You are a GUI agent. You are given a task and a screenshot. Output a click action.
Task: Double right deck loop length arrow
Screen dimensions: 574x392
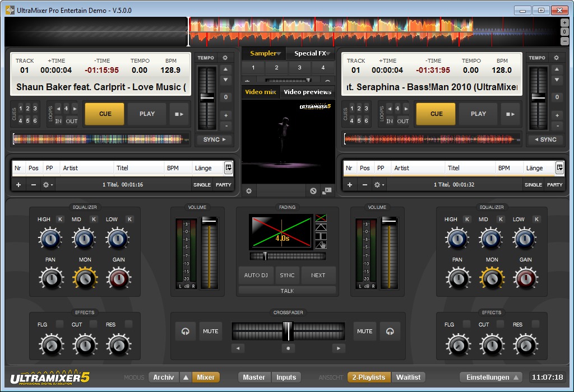point(406,109)
